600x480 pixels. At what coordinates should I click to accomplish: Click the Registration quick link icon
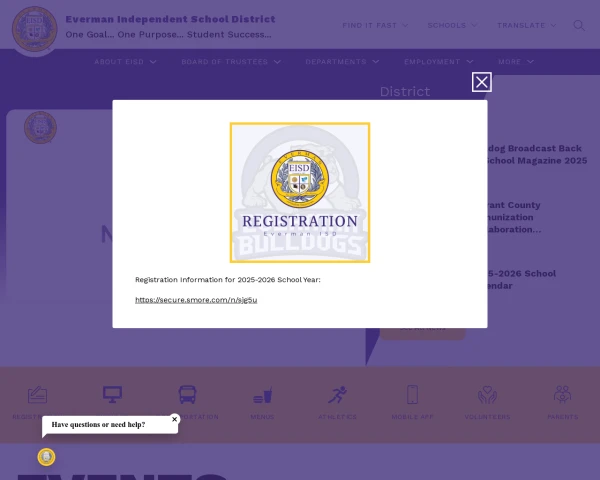pos(38,395)
